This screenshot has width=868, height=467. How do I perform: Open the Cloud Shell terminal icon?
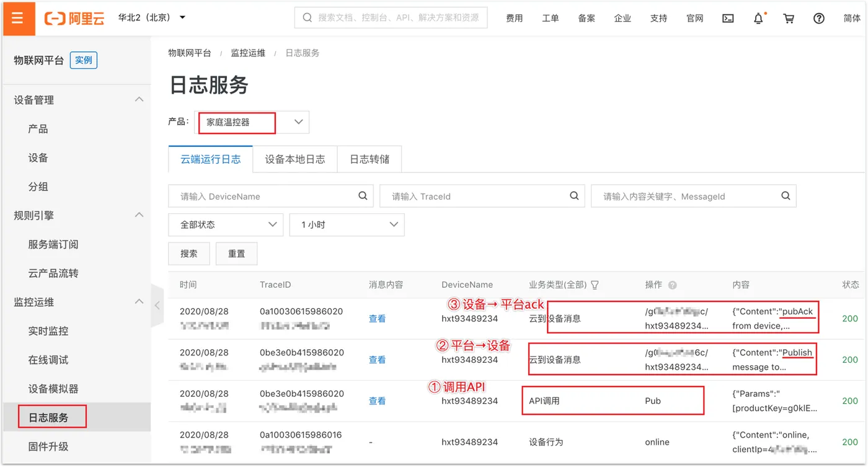(728, 19)
